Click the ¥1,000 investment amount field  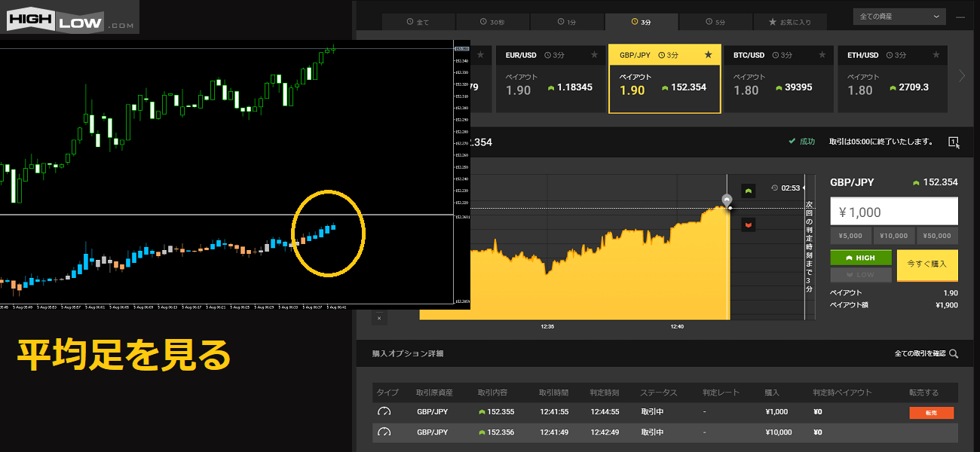893,212
